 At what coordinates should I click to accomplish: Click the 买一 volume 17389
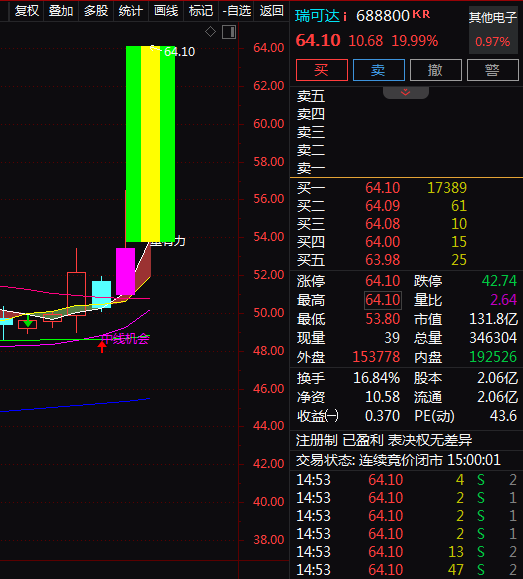[x=447, y=188]
